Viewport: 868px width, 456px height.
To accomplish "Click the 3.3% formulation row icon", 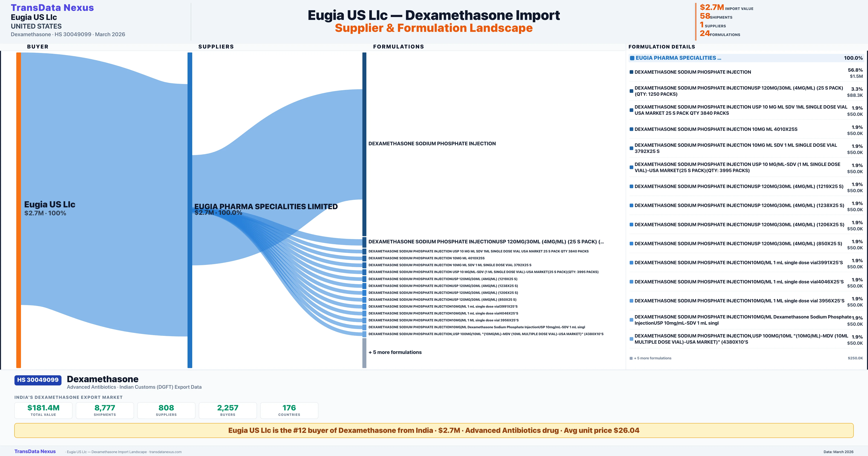I will (x=631, y=91).
